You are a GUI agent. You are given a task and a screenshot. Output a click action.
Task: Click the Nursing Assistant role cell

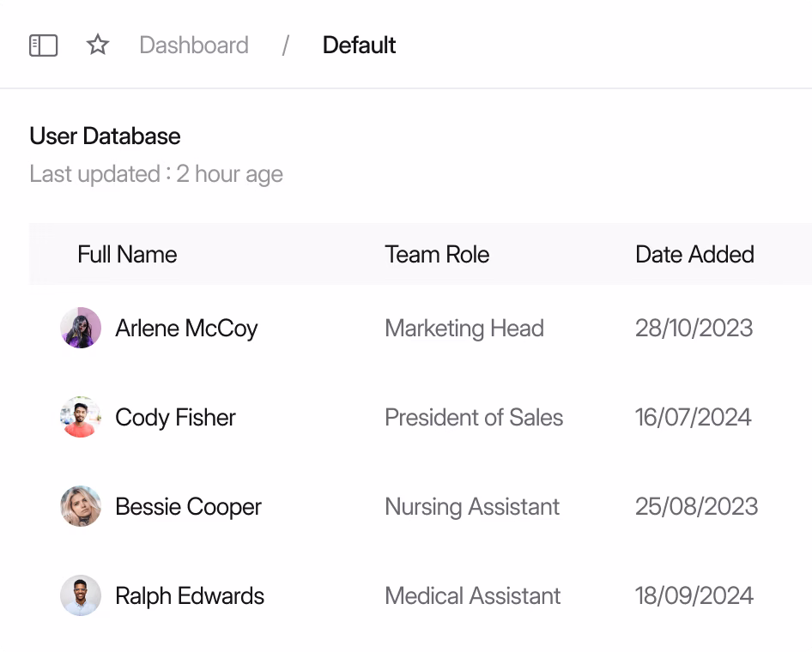(472, 507)
